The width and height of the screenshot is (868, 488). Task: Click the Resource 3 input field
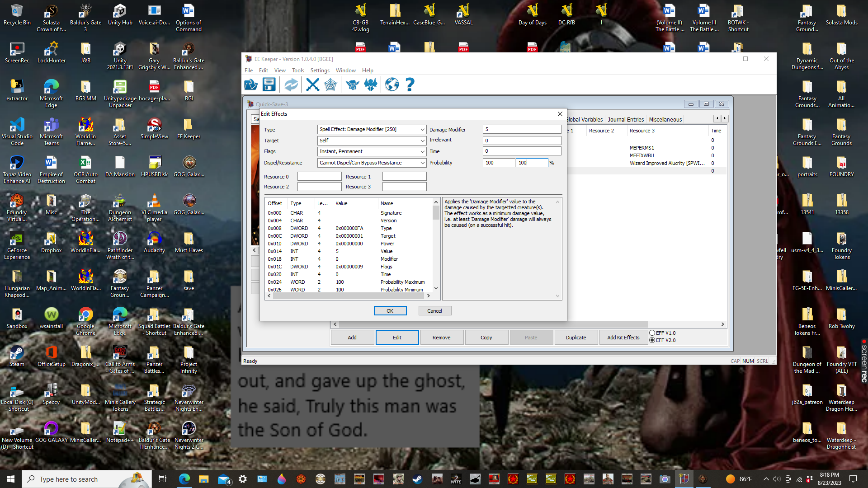(x=404, y=187)
